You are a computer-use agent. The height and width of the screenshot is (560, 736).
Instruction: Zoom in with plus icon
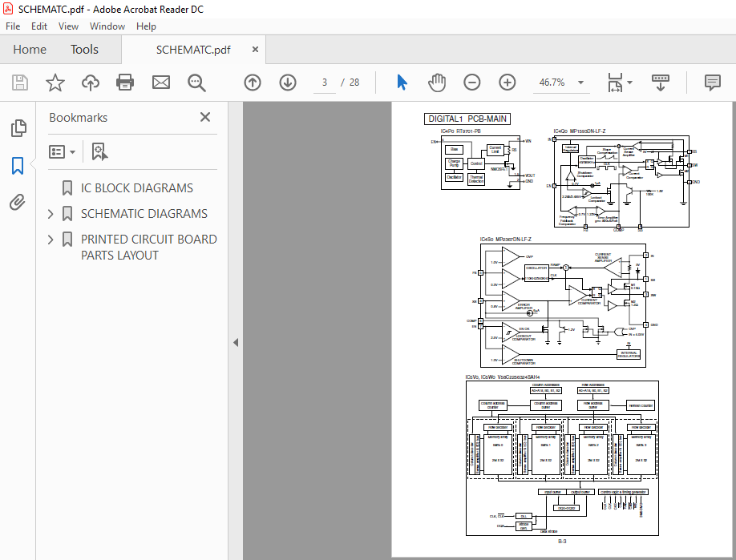[x=507, y=83]
